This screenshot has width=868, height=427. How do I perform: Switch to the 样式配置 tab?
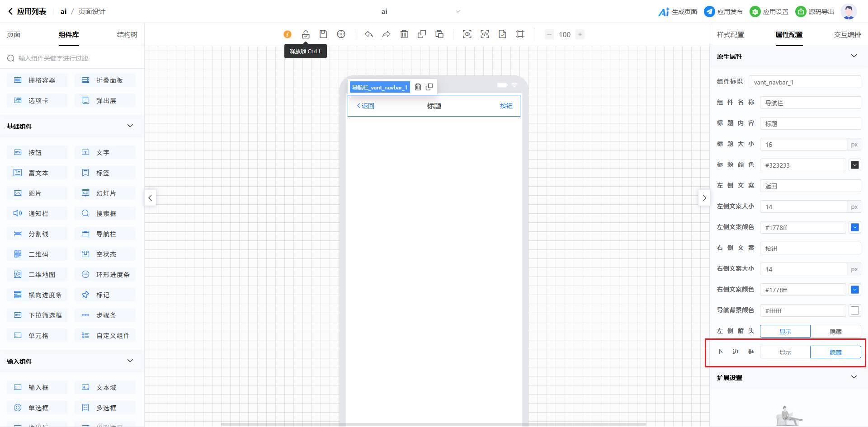click(730, 35)
